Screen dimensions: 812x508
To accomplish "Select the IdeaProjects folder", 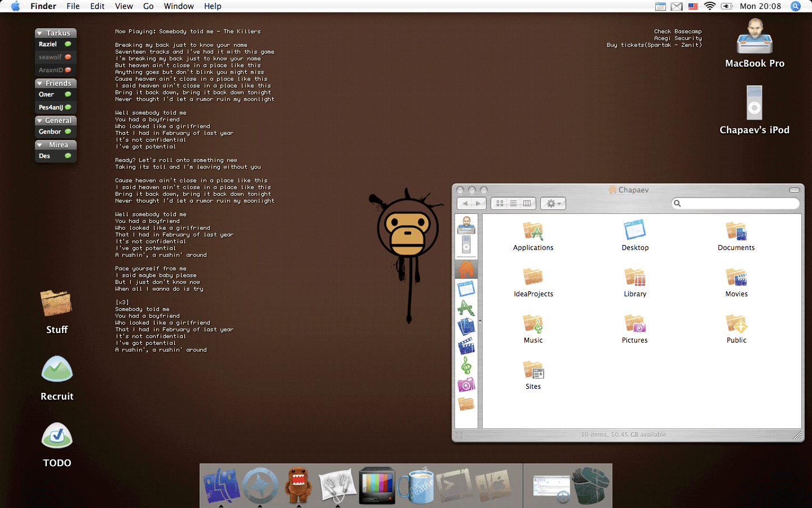I will click(533, 282).
